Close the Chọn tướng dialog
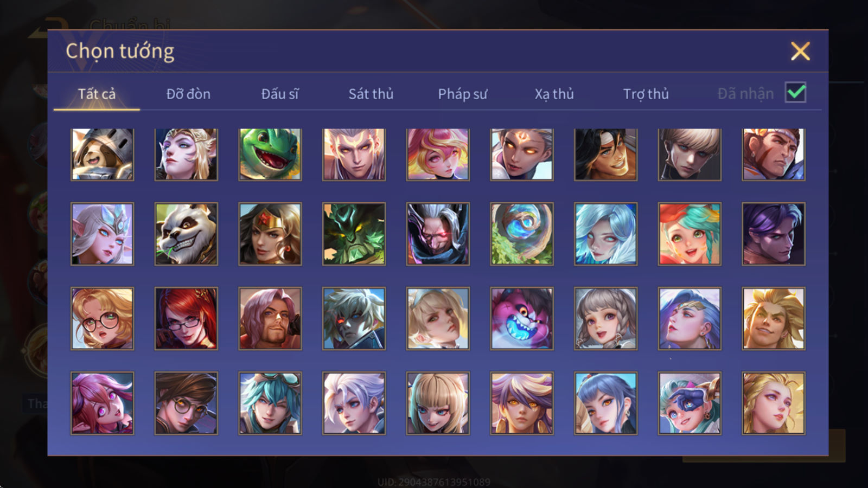Screen dimensions: 868x488 coord(800,51)
